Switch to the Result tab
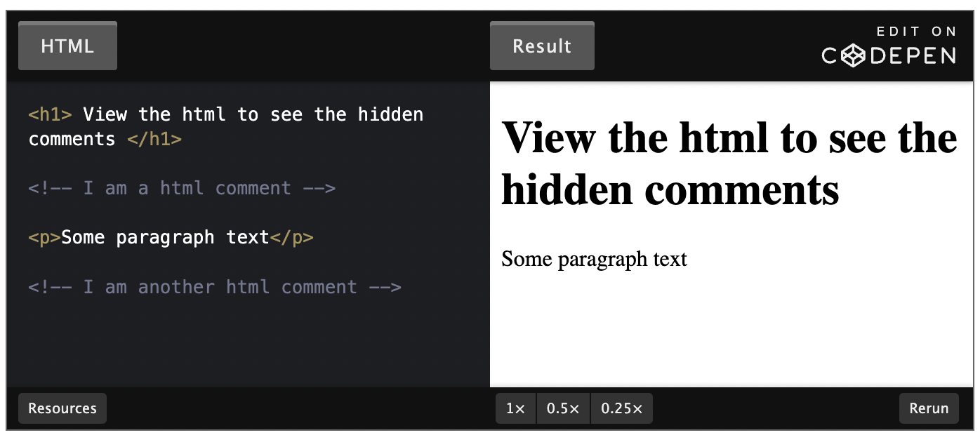The image size is (980, 435). click(x=542, y=46)
